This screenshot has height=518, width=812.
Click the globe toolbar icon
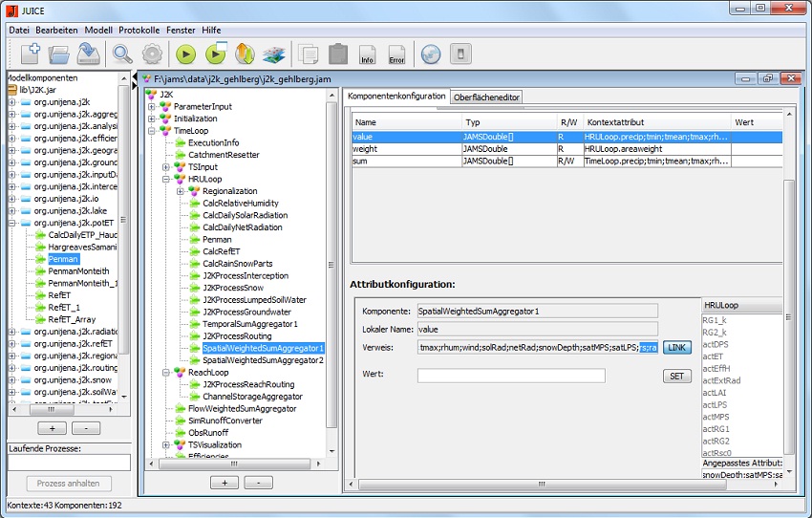430,54
